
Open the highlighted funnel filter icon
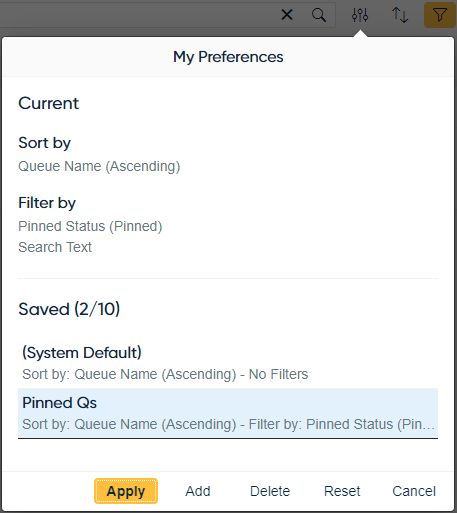tap(439, 15)
